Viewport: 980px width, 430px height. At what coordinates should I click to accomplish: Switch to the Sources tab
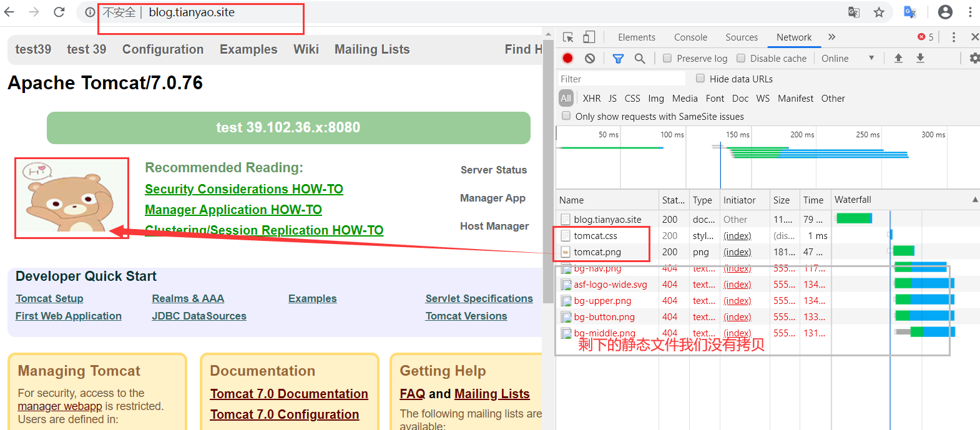(x=742, y=37)
